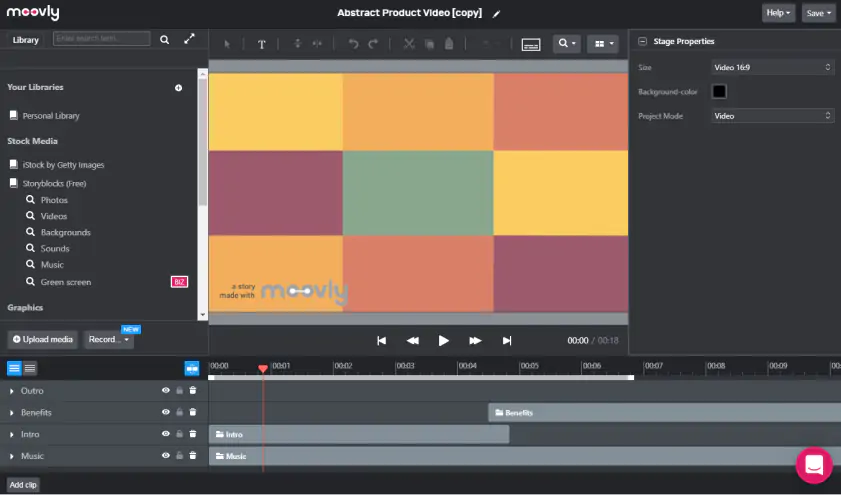841x495 pixels.
Task: Redo the last action
Action: (x=373, y=44)
